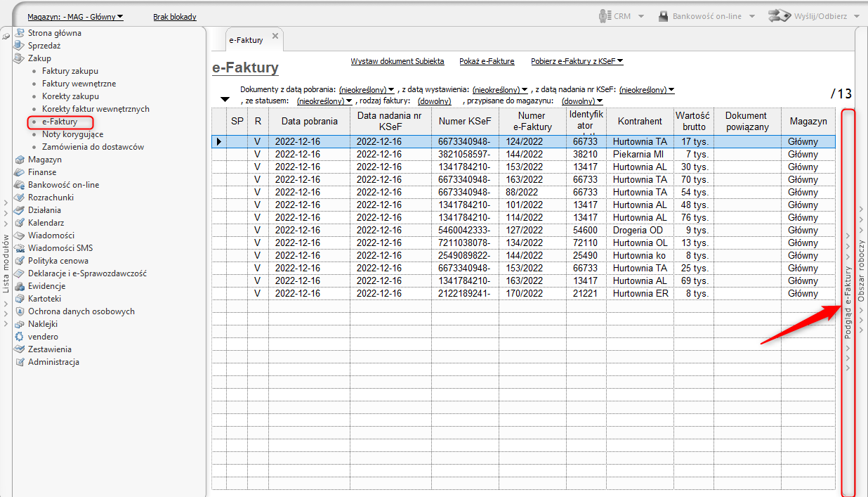Click the Finanse module icon
Image resolution: width=868 pixels, height=497 pixels.
(x=20, y=172)
